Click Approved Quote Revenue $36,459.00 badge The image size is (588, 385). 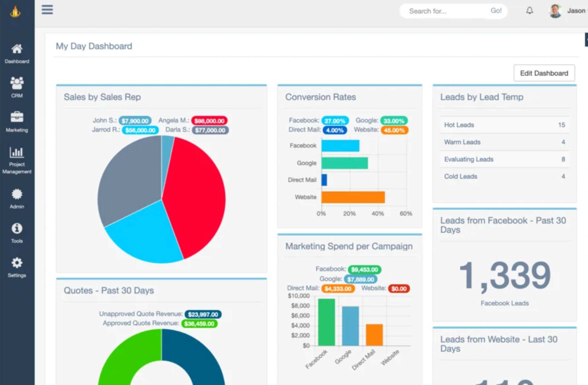[199, 324]
